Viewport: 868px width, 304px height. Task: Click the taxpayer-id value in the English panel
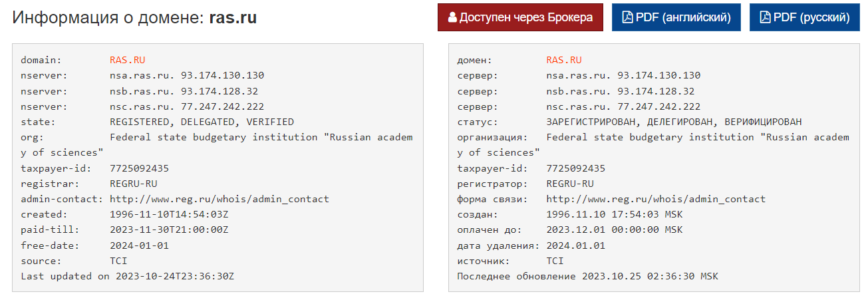pos(139,168)
